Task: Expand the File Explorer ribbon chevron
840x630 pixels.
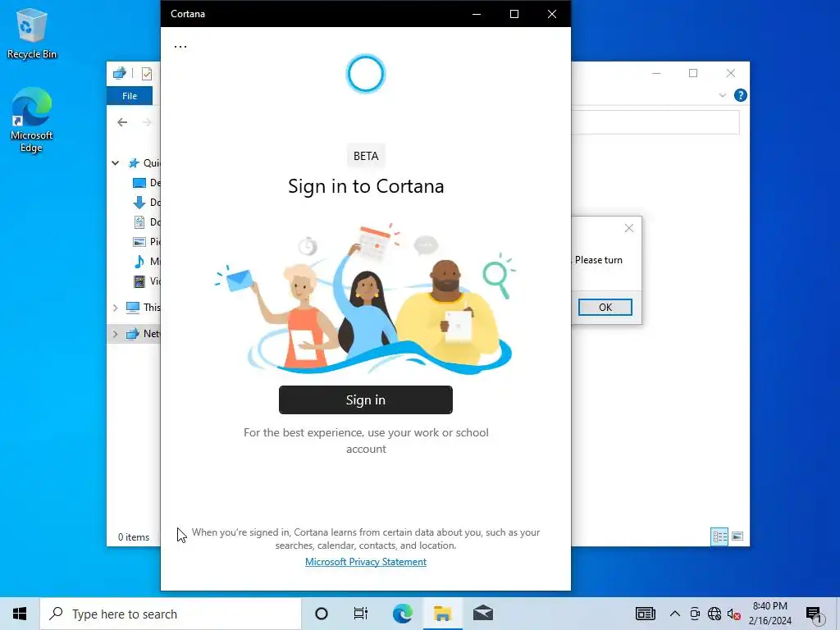Action: [722, 95]
